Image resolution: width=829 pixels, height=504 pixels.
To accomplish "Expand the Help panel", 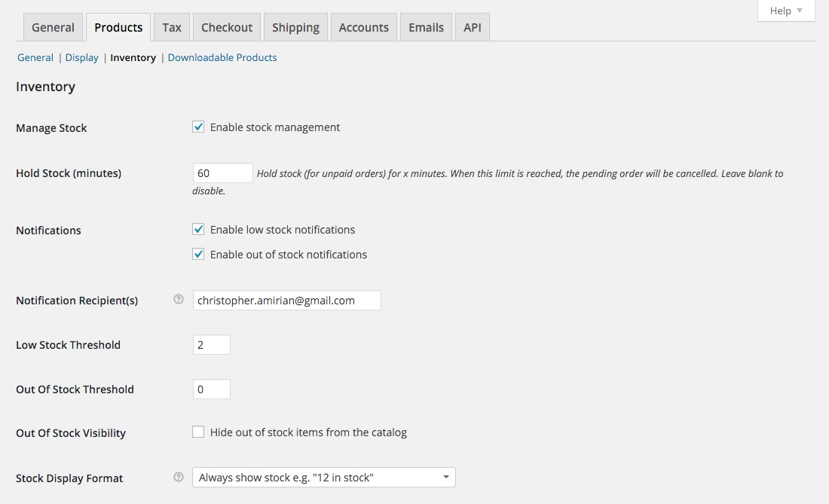I will tap(786, 11).
